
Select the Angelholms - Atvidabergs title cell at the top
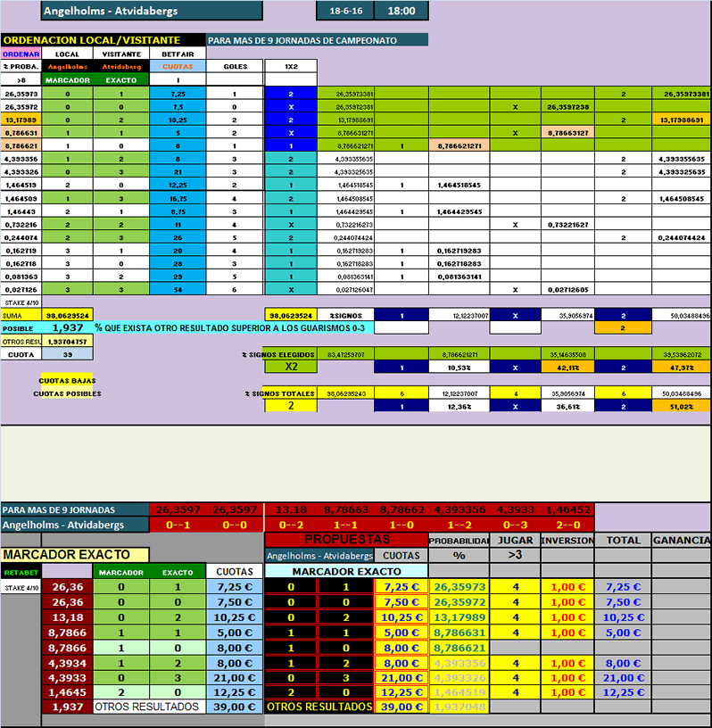coord(152,11)
